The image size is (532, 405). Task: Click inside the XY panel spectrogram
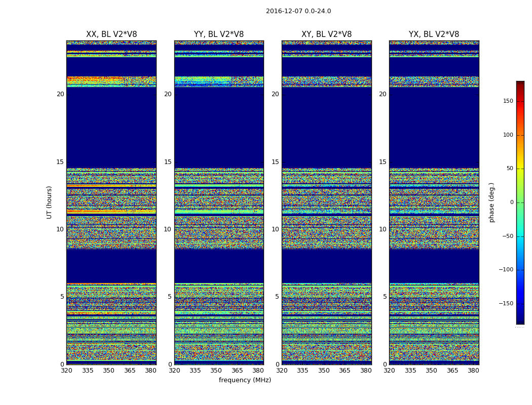pyautogui.click(x=326, y=202)
